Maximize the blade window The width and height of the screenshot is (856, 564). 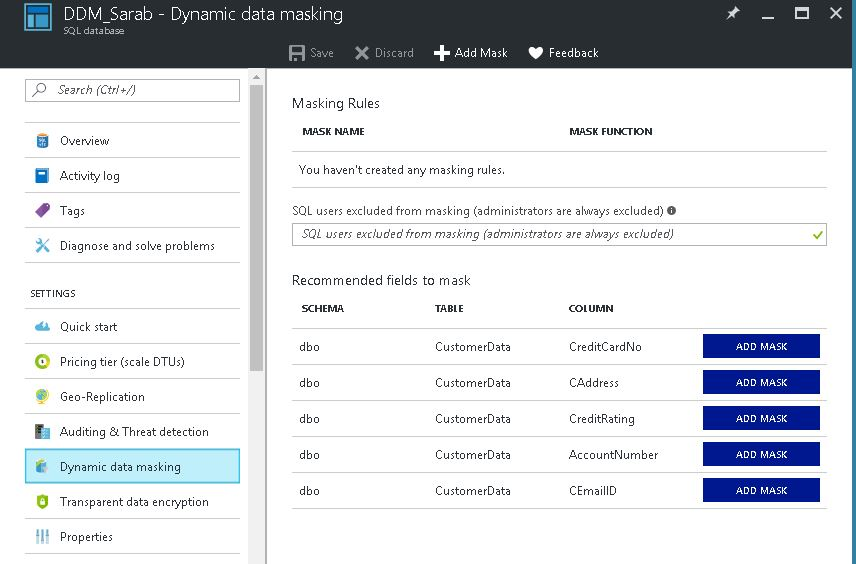[801, 13]
